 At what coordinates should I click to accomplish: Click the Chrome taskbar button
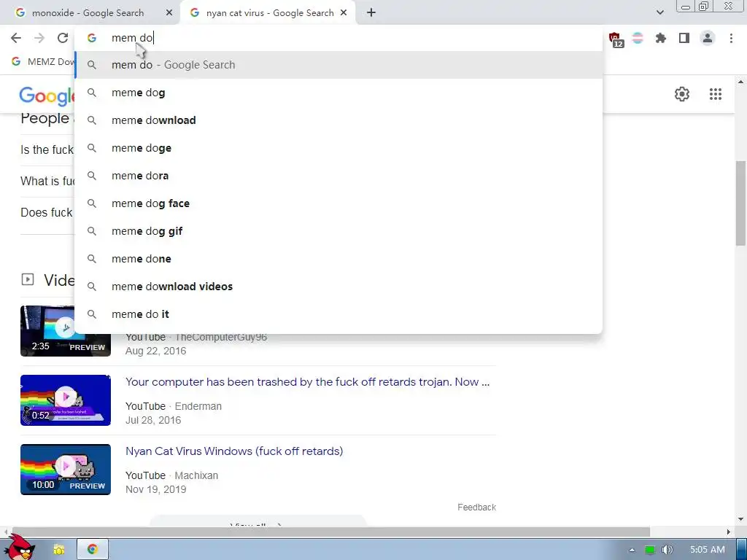pyautogui.click(x=93, y=549)
